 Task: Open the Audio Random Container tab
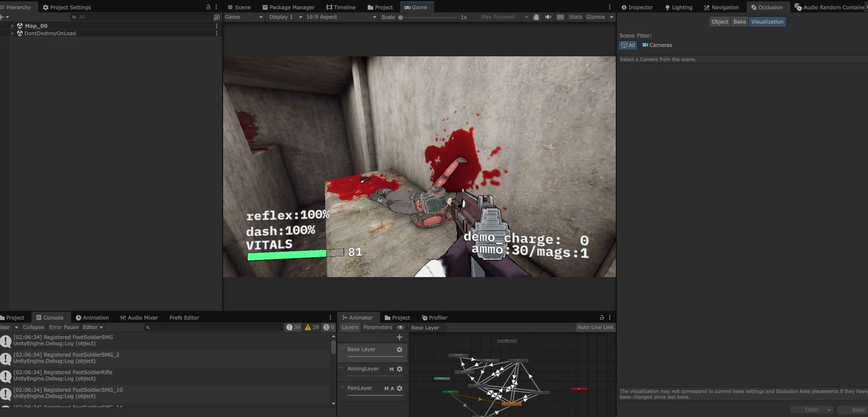829,7
